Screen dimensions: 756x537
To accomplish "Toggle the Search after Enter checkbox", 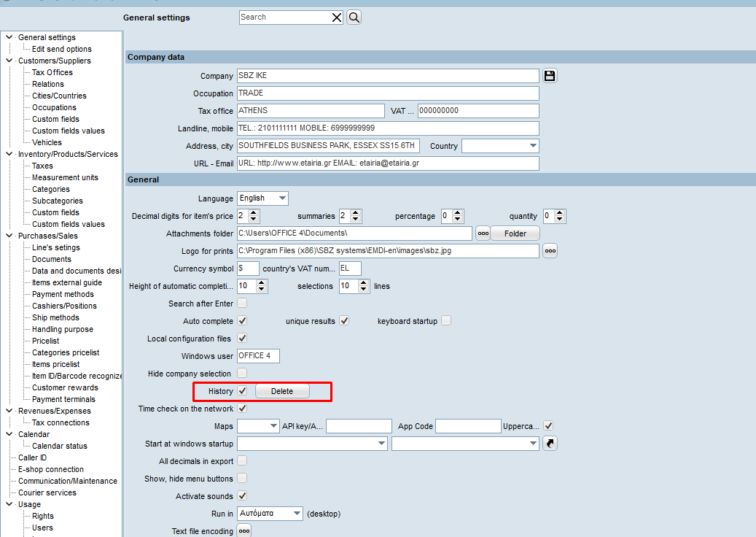I will coord(242,303).
